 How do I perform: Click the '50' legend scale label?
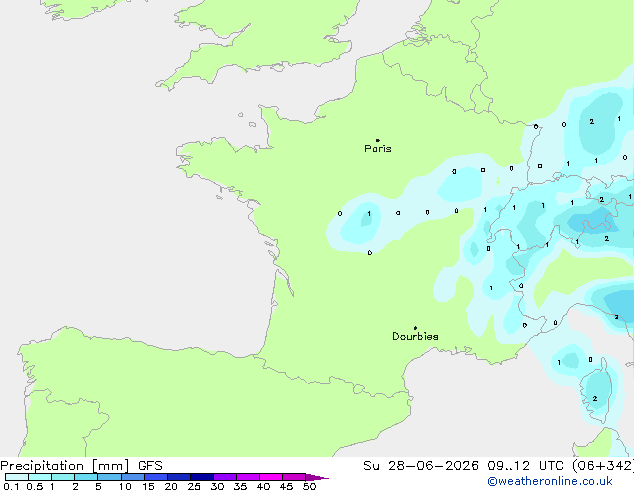[x=309, y=486]
